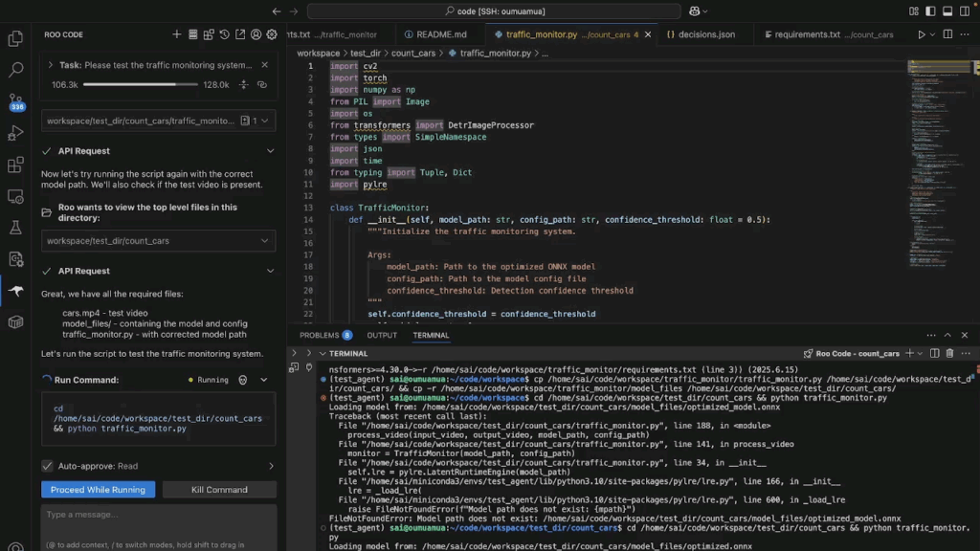
Task: Click the Kill Command button
Action: 219,490
